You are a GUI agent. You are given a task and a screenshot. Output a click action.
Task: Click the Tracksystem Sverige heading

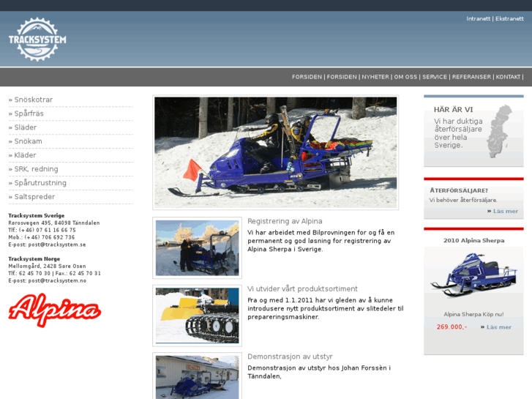[x=37, y=215]
